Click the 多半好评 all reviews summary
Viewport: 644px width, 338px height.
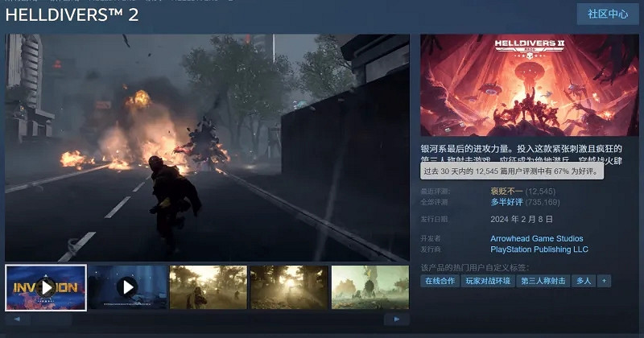(x=507, y=202)
